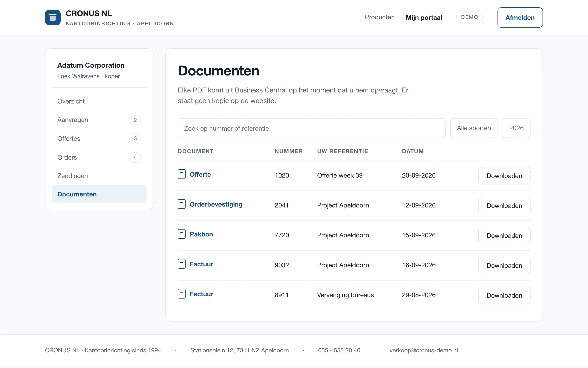Click the CRONUS NL company name
The image size is (588, 368).
point(89,13)
